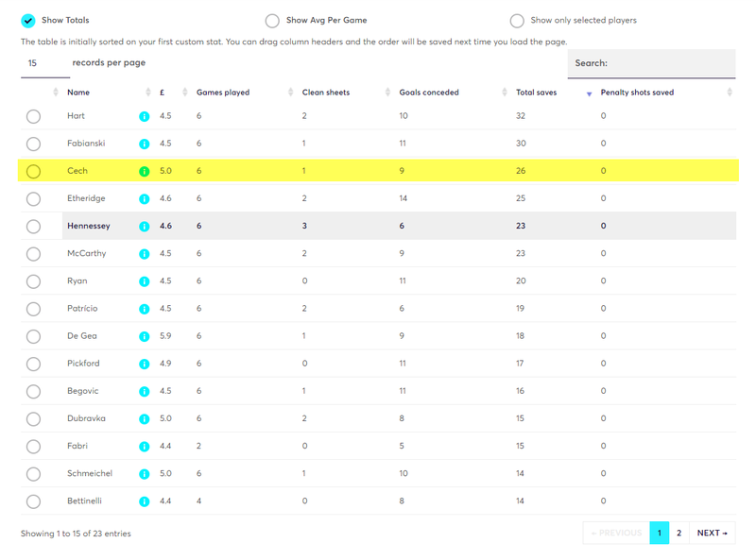Go to page 2 of results
The width and height of the screenshot is (756, 560).
coord(679,533)
